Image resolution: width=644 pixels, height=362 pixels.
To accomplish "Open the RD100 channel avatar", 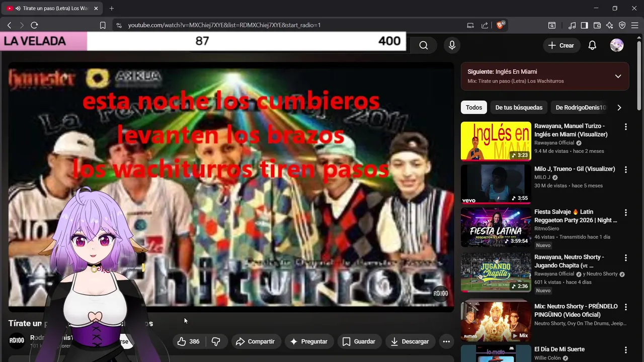I will click(x=17, y=340).
